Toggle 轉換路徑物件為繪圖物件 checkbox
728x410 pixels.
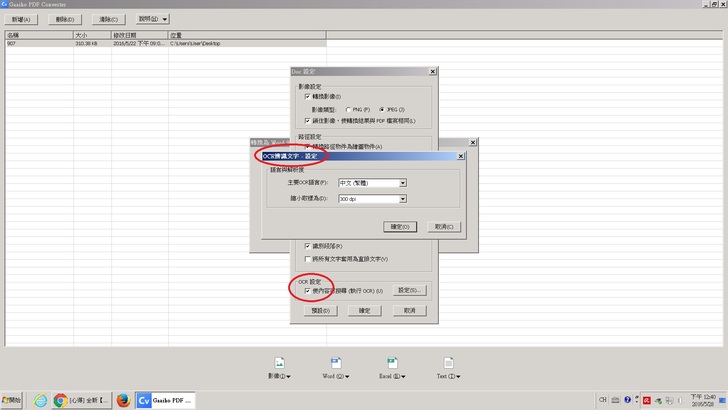(307, 147)
